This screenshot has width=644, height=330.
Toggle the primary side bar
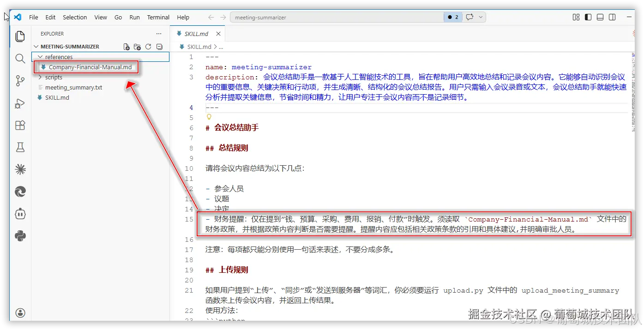pos(588,17)
